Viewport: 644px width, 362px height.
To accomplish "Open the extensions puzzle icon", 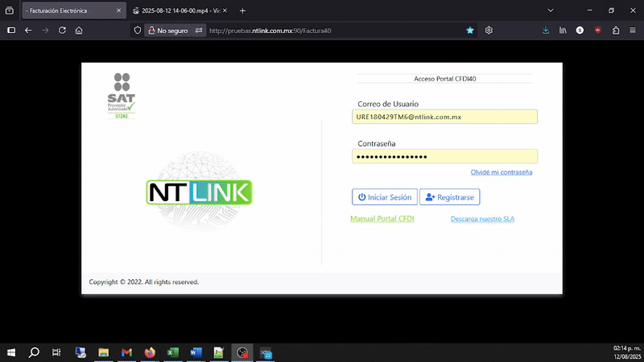I will [616, 31].
